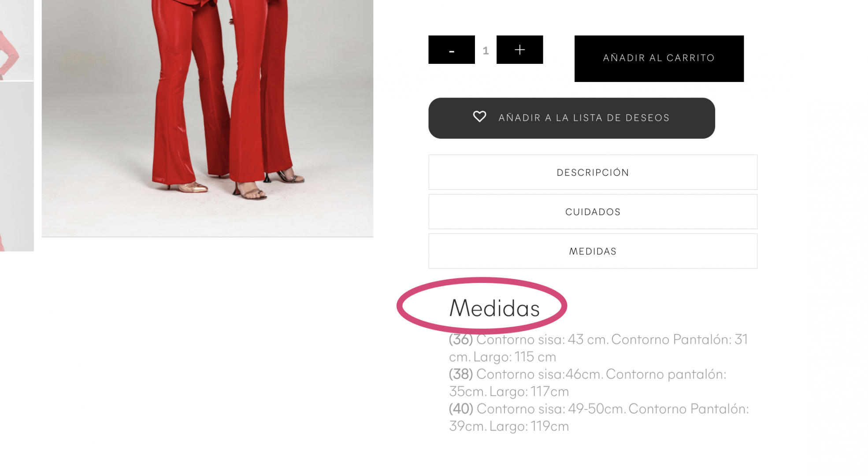Click the size (36) measurements label

click(x=461, y=339)
